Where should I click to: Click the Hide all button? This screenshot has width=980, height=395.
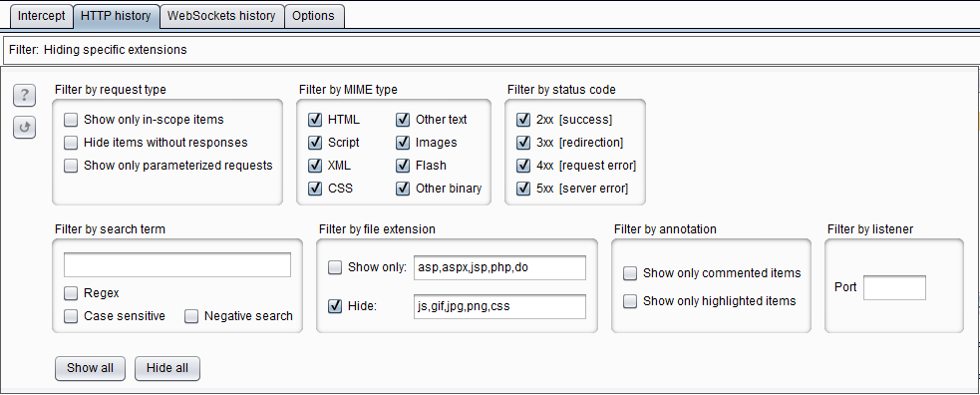pyautogui.click(x=167, y=368)
